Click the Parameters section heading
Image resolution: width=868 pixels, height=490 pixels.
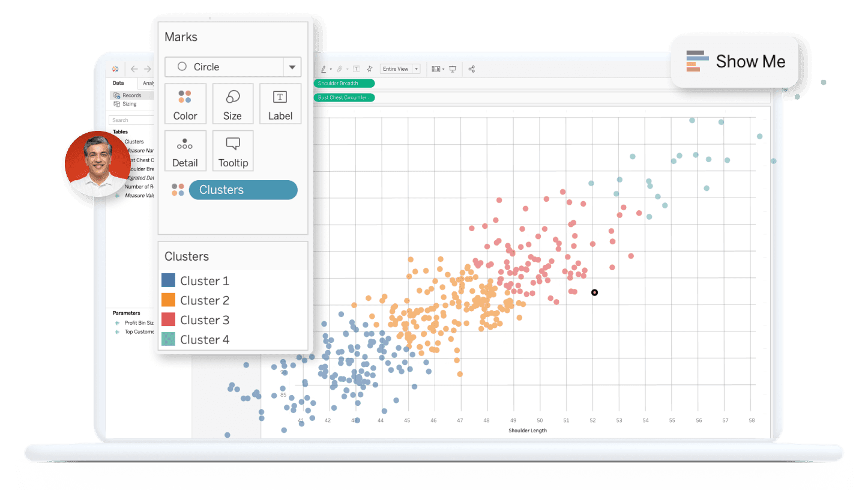tap(127, 313)
